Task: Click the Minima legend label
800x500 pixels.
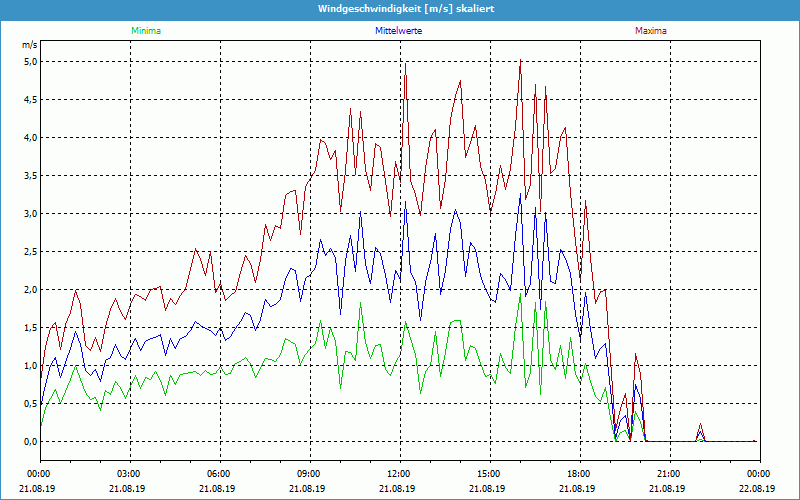Action: tap(146, 31)
